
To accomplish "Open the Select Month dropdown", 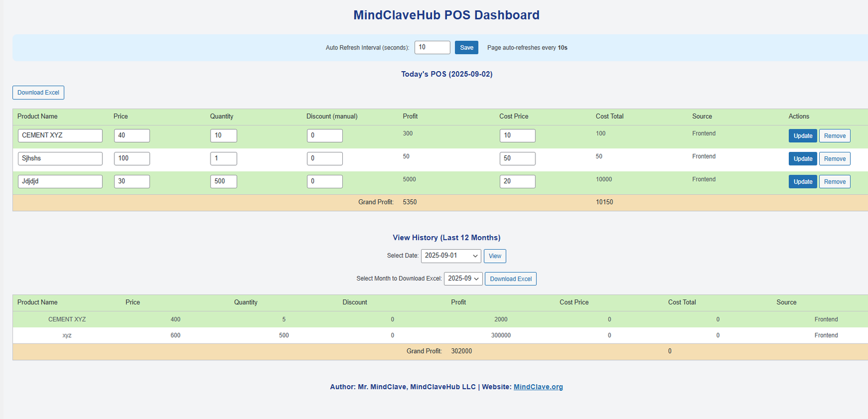I will click(x=463, y=278).
